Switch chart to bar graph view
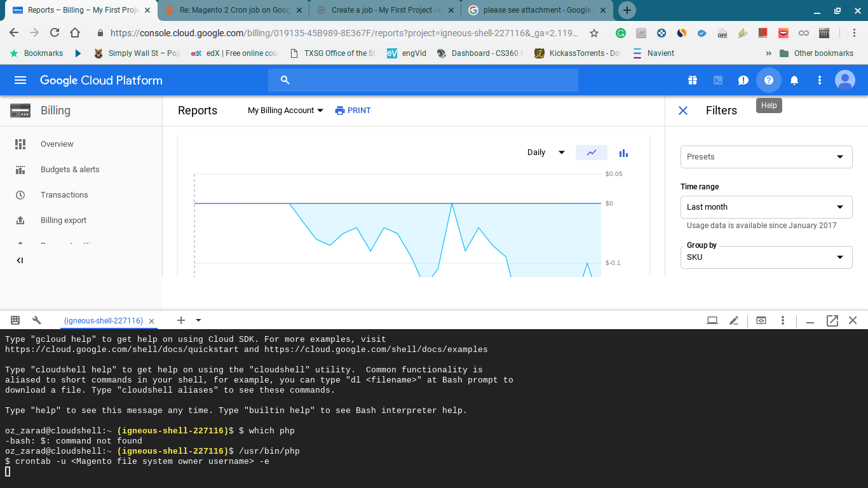 (x=623, y=152)
